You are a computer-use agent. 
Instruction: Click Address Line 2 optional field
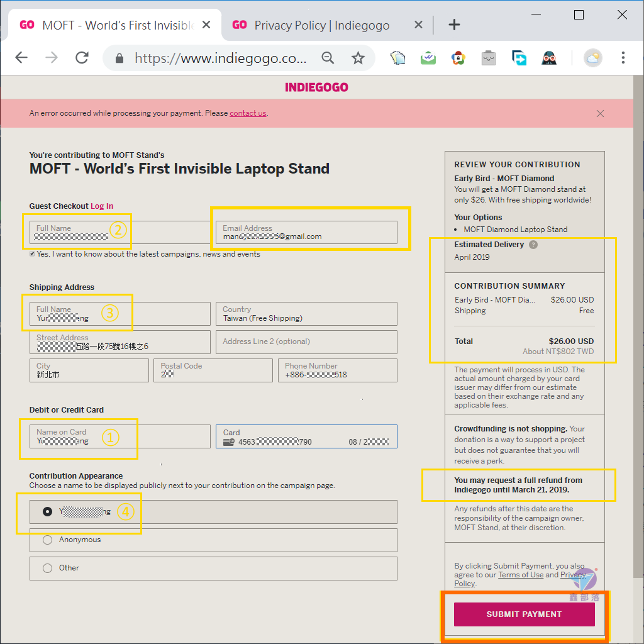coord(306,342)
